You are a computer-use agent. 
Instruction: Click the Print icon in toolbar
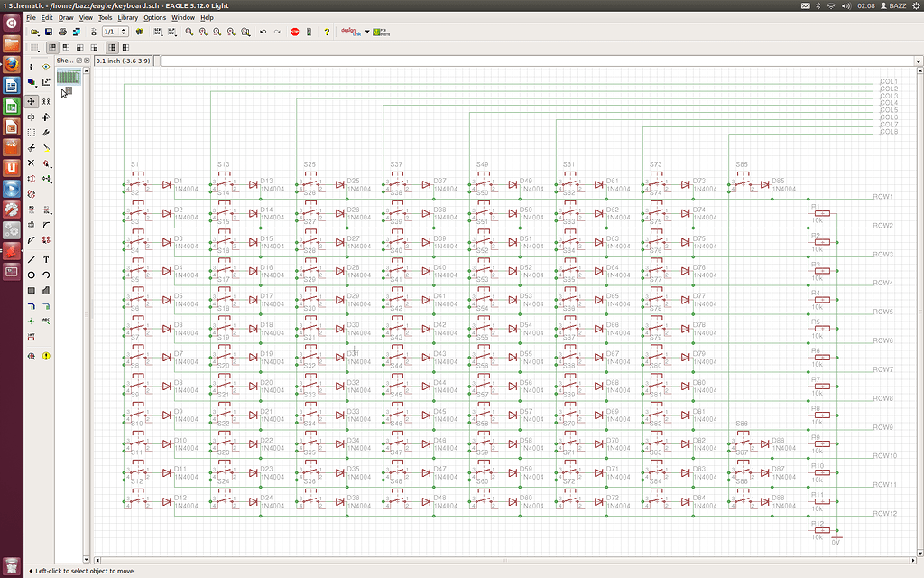[62, 32]
